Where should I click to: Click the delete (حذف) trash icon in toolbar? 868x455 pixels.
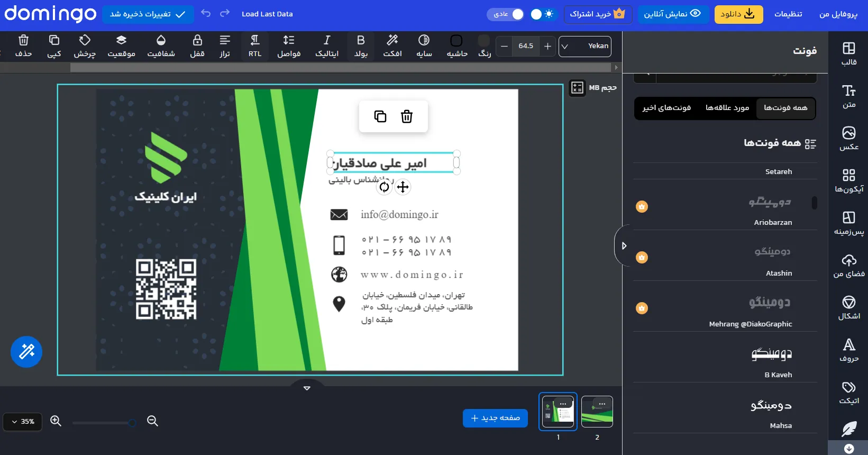(x=23, y=46)
